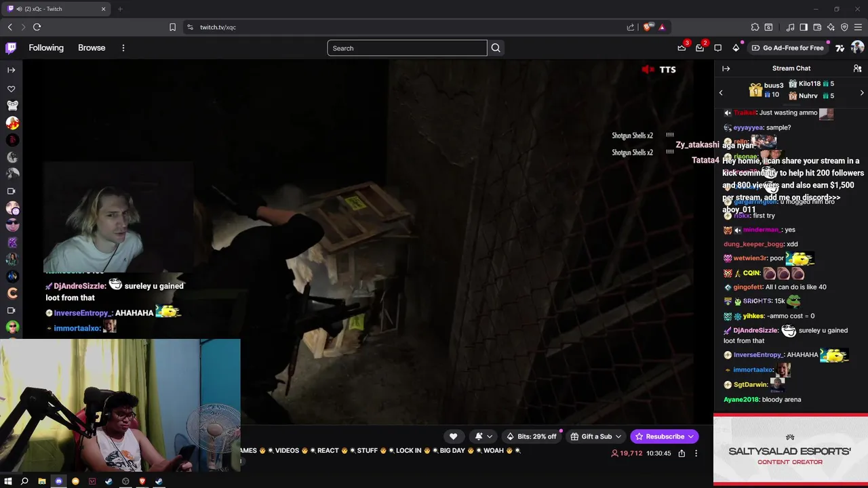Share this page URL icon

coord(630,27)
